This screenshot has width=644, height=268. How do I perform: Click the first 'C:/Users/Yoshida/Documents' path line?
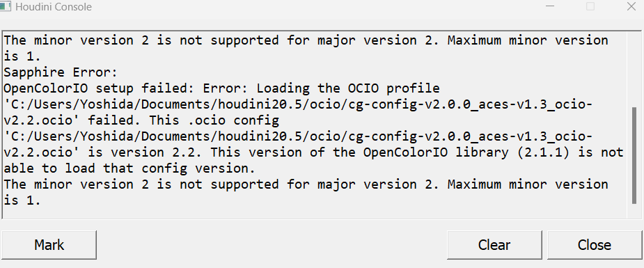(x=298, y=104)
